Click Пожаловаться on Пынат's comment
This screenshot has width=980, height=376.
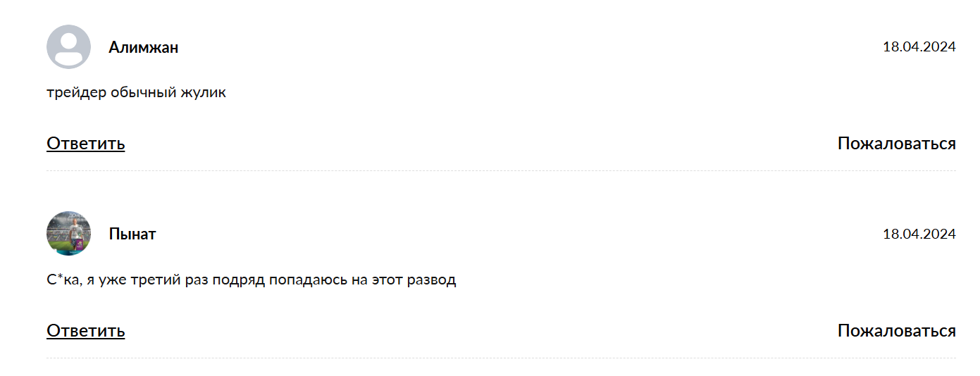click(896, 331)
